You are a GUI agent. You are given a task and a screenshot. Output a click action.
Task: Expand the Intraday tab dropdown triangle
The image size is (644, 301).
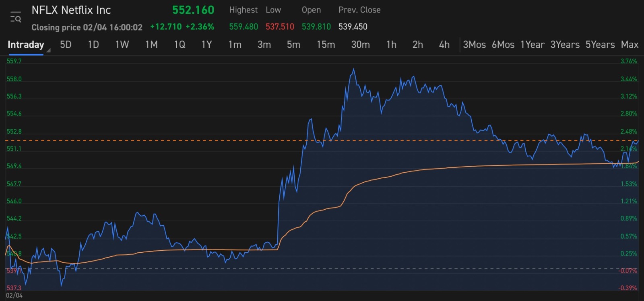[x=49, y=51]
